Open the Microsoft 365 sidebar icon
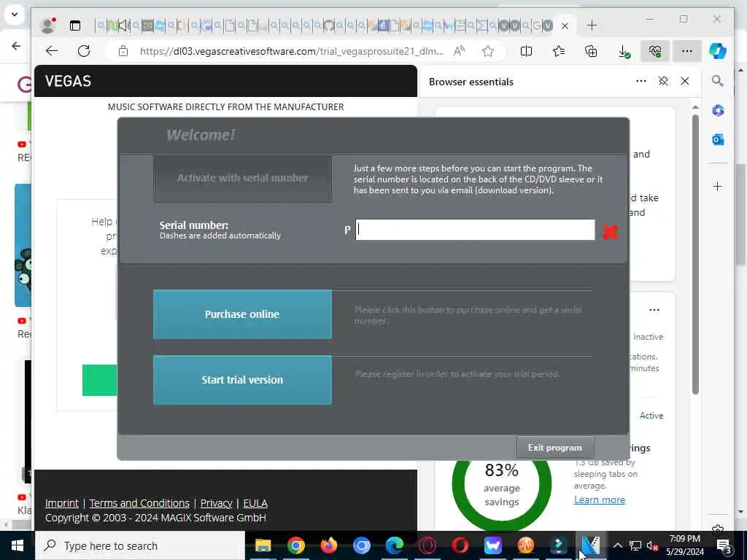The width and height of the screenshot is (747, 560). (x=718, y=111)
